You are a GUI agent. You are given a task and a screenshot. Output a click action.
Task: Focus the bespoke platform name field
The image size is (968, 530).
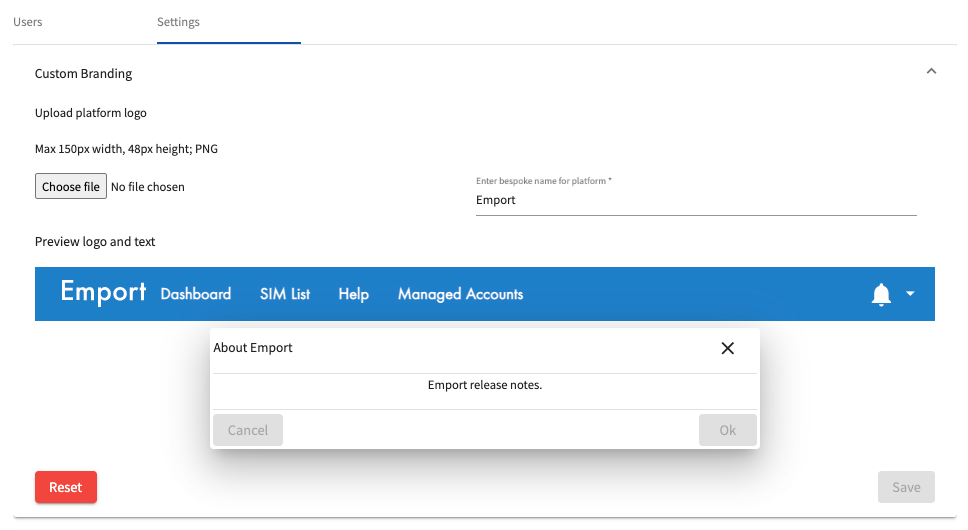(696, 200)
